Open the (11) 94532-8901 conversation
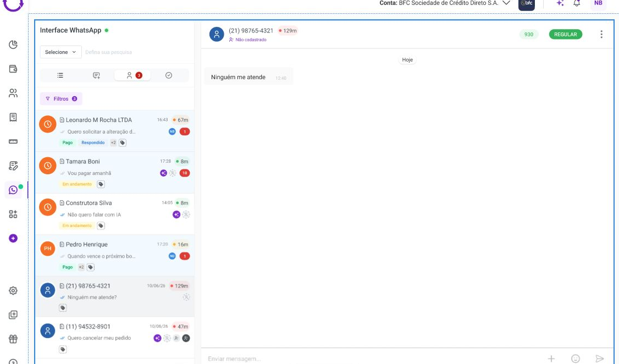 [x=114, y=338]
